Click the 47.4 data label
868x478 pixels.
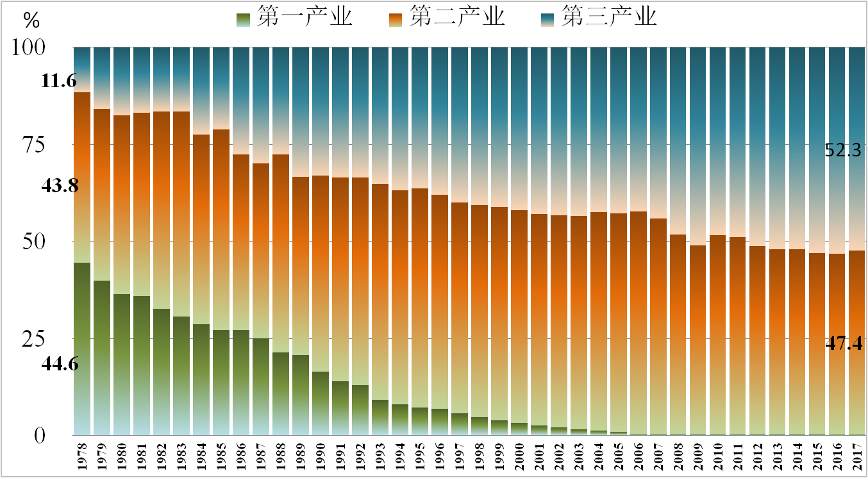(x=843, y=343)
